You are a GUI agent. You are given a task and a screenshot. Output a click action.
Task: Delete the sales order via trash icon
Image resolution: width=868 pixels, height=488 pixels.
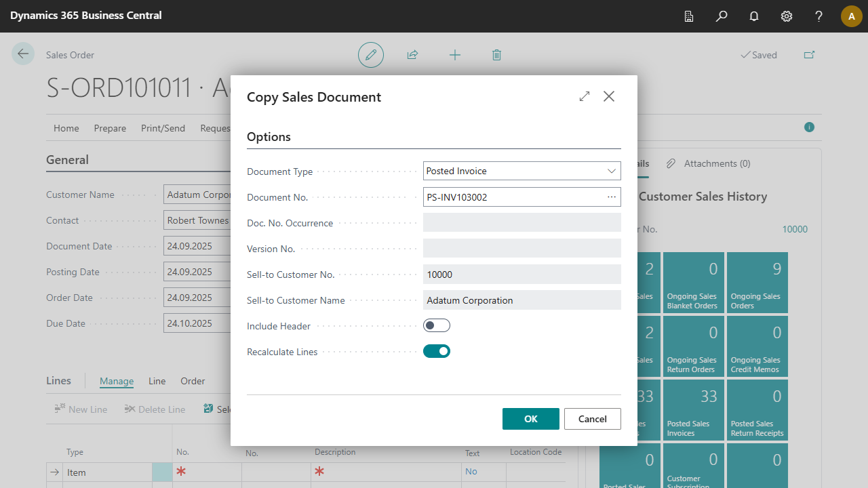coord(496,55)
